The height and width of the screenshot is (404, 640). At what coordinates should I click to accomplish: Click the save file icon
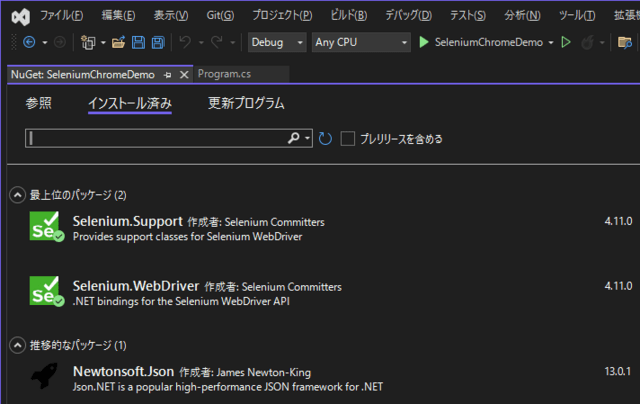point(138,42)
